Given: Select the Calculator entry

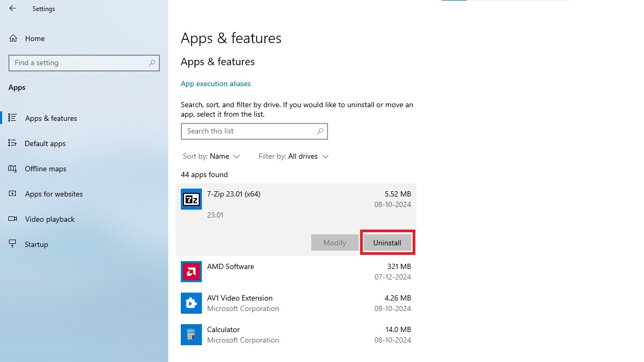Looking at the screenshot, I should 296,335.
